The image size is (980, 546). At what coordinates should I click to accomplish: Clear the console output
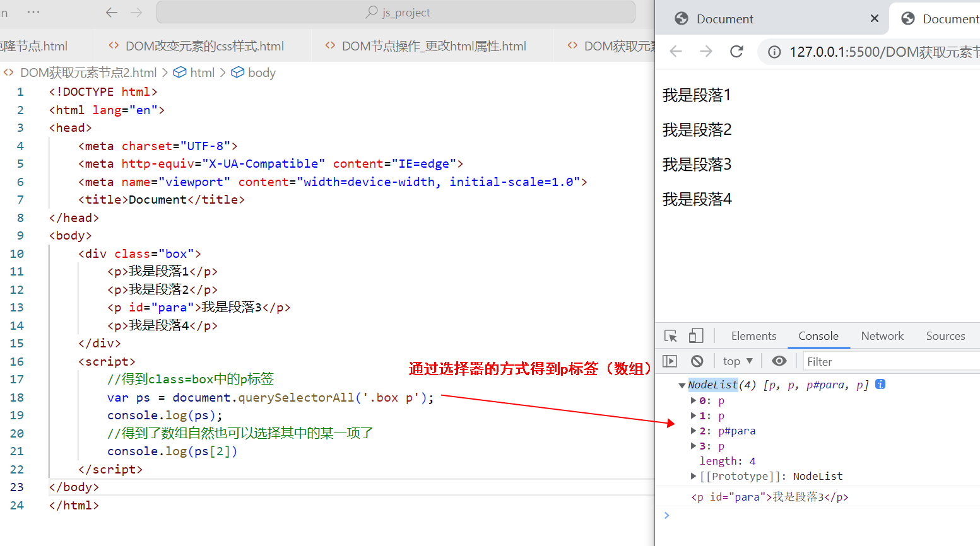(x=697, y=361)
